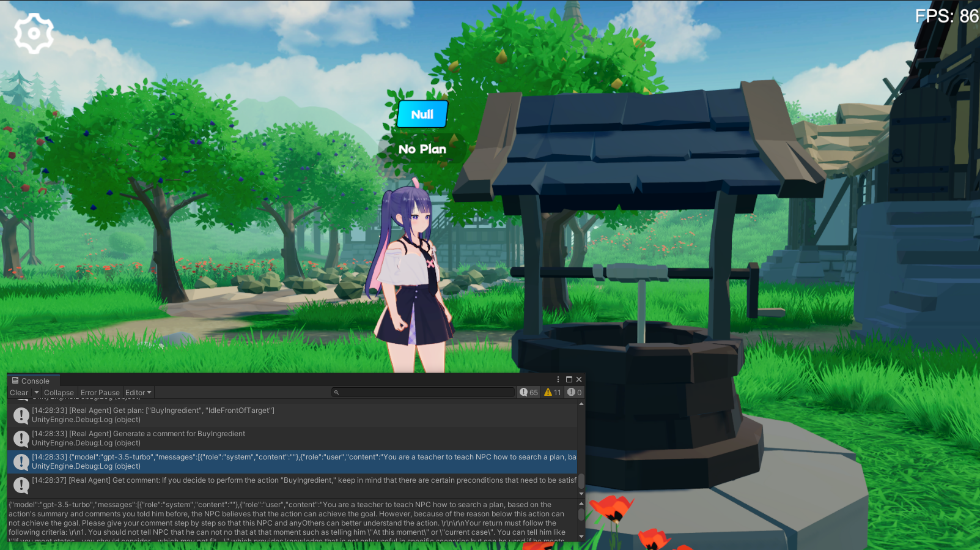The height and width of the screenshot is (550, 980).
Task: Maximize the Console panel
Action: [x=569, y=379]
